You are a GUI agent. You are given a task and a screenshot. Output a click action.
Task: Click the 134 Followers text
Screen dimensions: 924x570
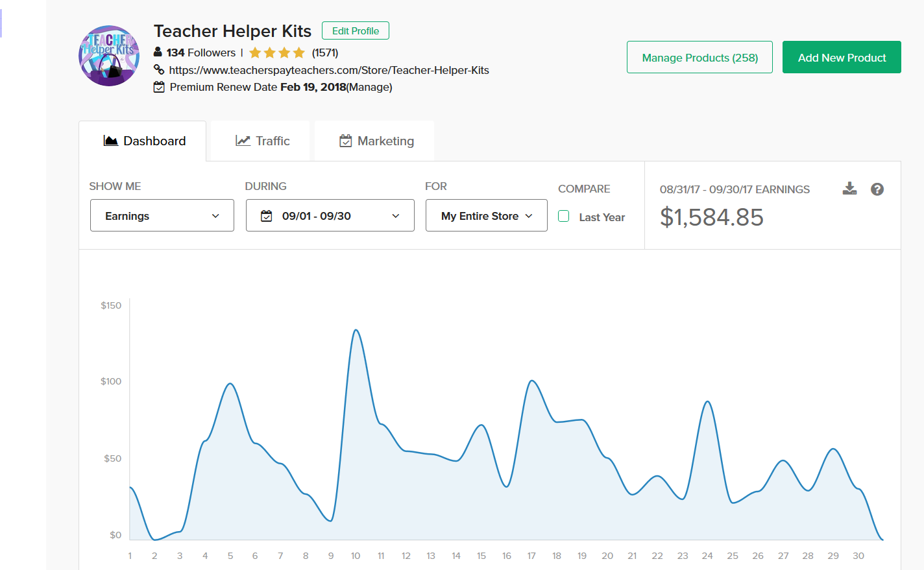click(x=201, y=53)
